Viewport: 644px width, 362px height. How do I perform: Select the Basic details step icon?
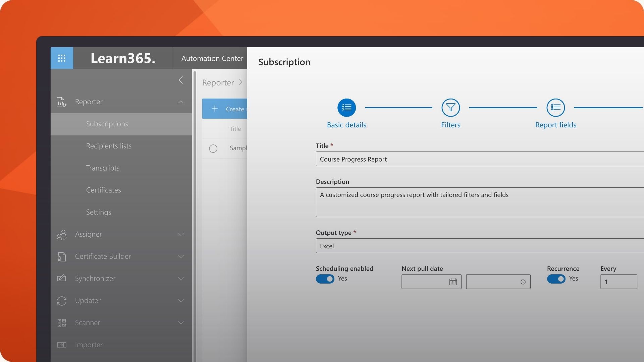click(x=346, y=108)
